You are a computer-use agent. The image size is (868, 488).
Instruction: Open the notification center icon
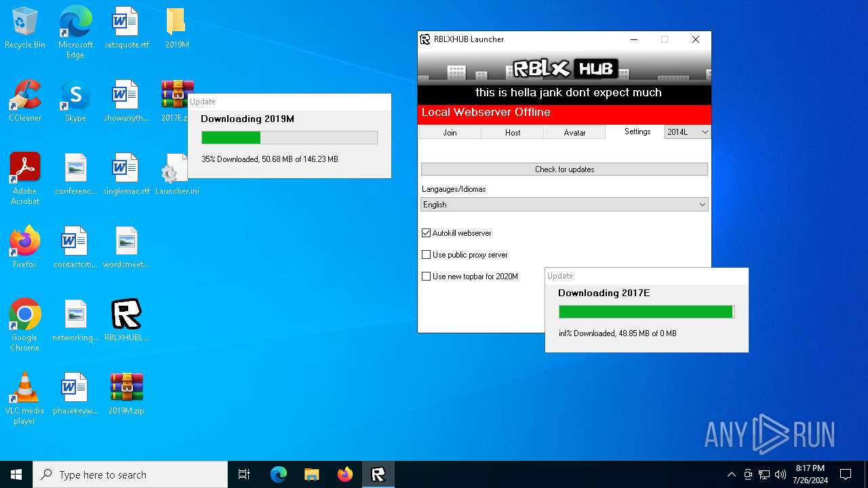(846, 474)
